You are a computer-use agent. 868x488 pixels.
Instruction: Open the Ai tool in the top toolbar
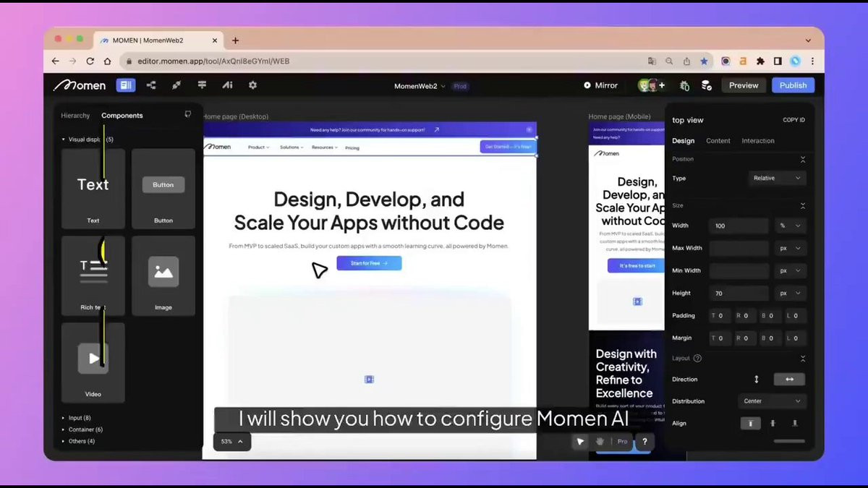tap(227, 85)
